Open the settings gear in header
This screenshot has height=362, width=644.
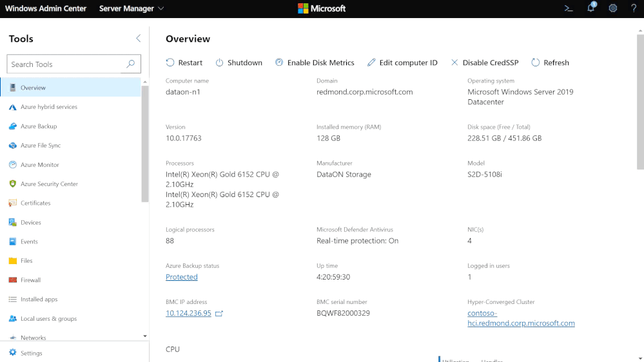[613, 8]
